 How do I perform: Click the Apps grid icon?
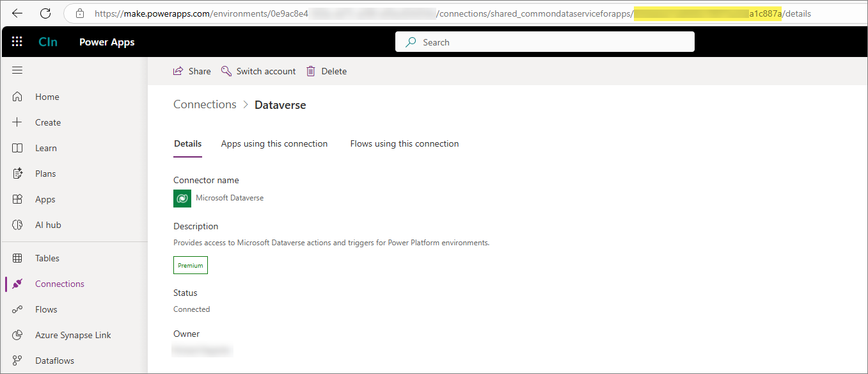pyautogui.click(x=17, y=199)
